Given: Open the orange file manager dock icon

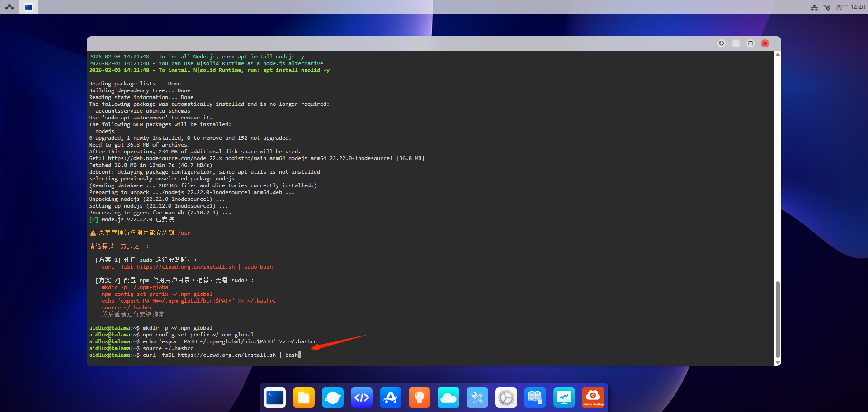Looking at the screenshot, I should tap(304, 398).
